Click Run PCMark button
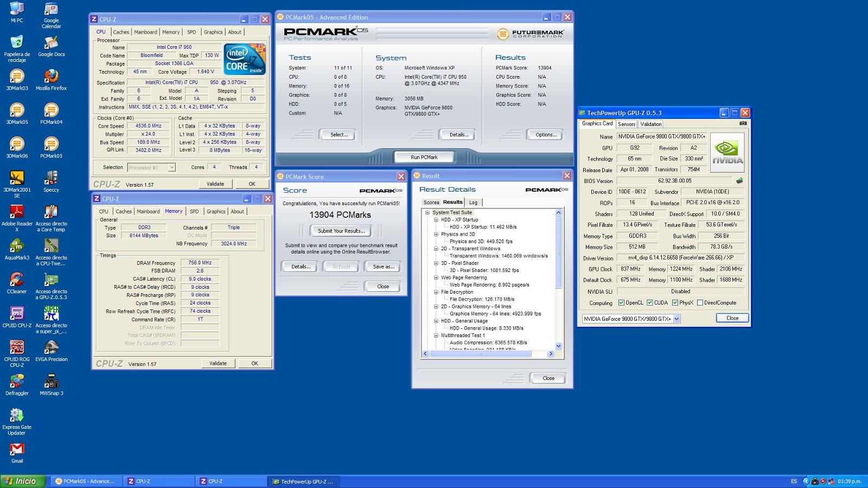This screenshot has width=868, height=488. tap(424, 157)
